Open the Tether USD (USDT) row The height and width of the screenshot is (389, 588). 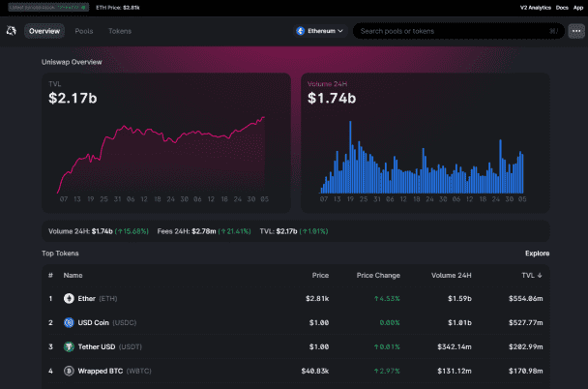point(296,346)
